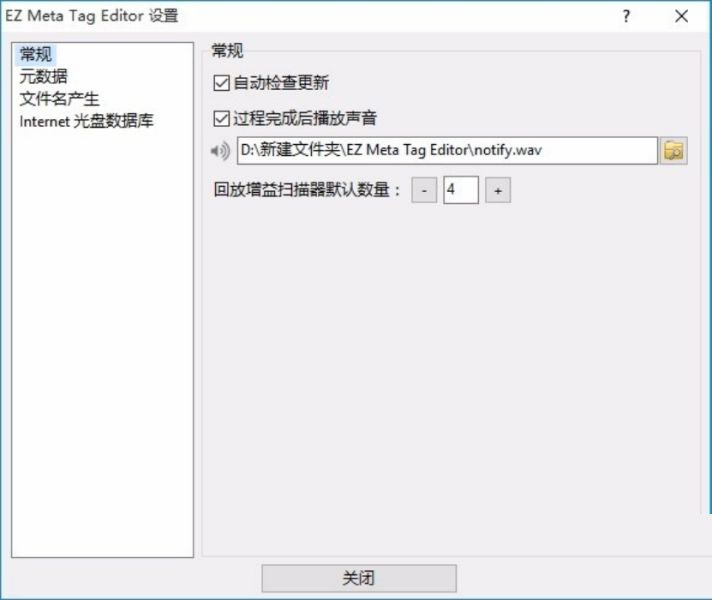This screenshot has width=712, height=600.
Task: Browse for sound file via folder icon
Action: pyautogui.click(x=673, y=151)
